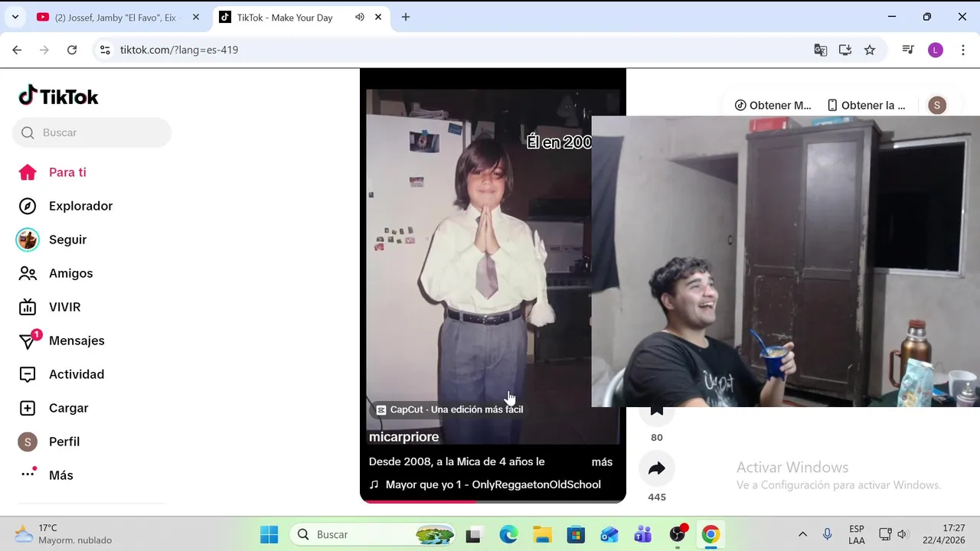Screen dimensions: 980x551
Task: Open the weather widget 17°C
Action: (64, 534)
